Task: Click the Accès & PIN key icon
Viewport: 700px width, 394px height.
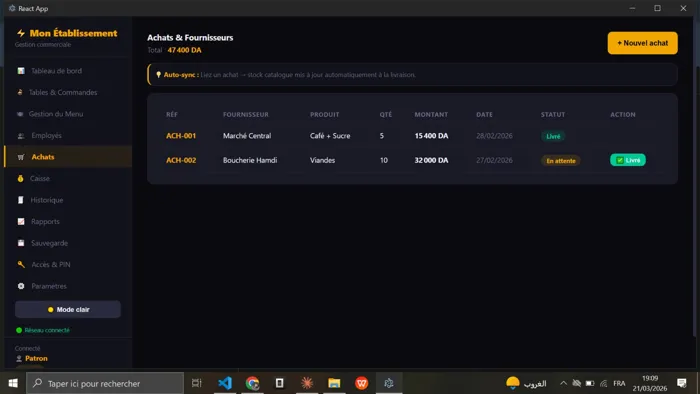Action: 21,264
